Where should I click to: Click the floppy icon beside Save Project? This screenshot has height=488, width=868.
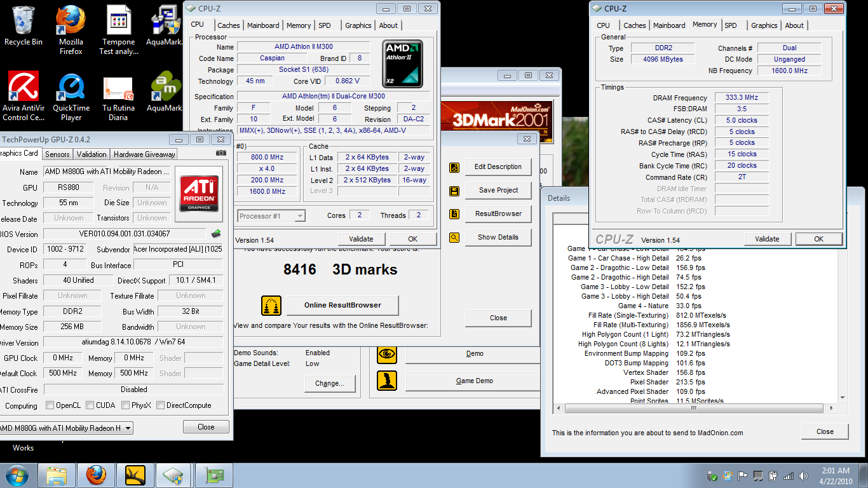[454, 191]
